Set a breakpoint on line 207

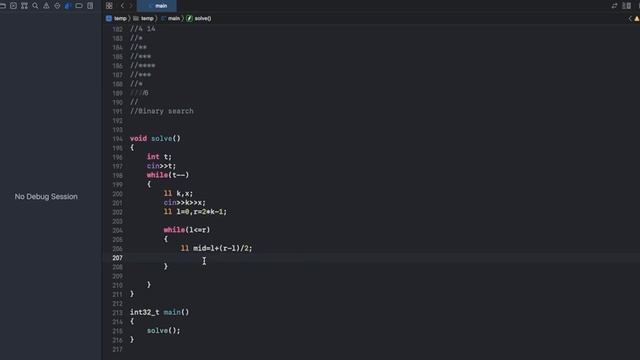click(x=117, y=258)
